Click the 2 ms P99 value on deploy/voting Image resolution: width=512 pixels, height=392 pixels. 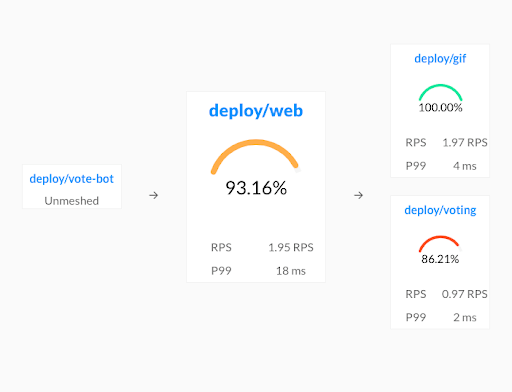465,317
